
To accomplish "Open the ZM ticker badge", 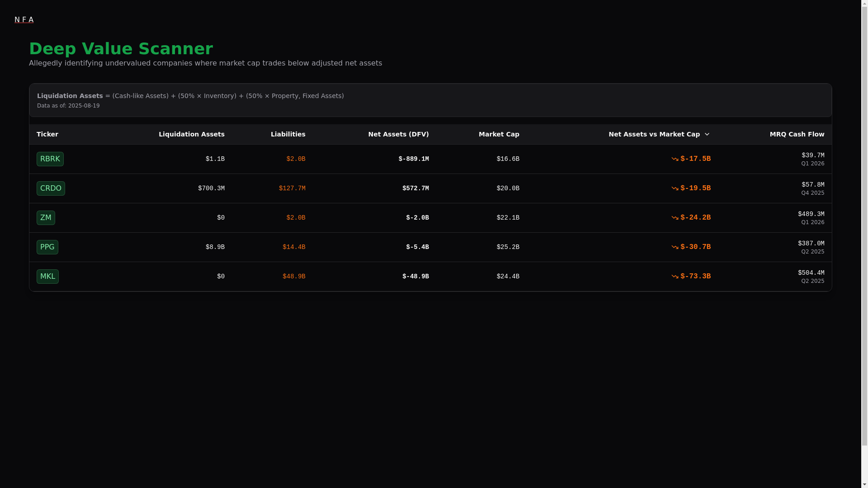I will (x=46, y=218).
